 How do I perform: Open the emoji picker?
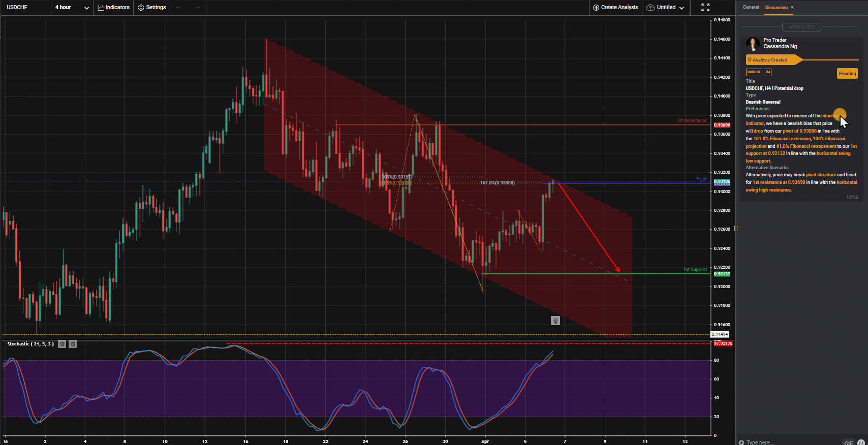pyautogui.click(x=861, y=442)
